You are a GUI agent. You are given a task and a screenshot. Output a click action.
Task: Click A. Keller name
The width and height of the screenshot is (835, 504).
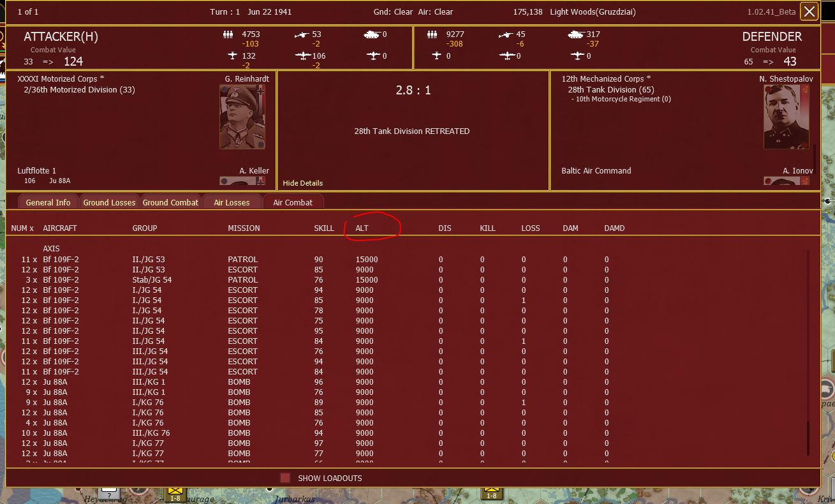254,170
